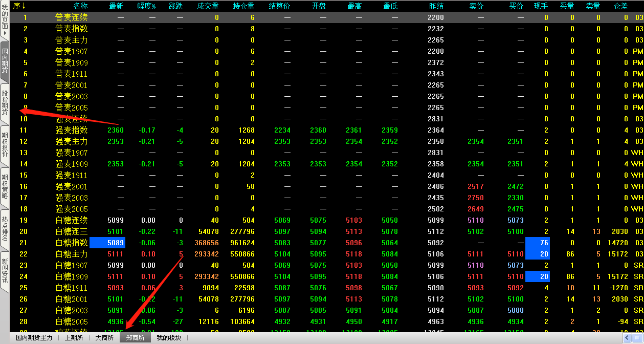This screenshot has width=644, height=344.
Task: Sort by the 成交量 column header
Action: pyautogui.click(x=208, y=6)
